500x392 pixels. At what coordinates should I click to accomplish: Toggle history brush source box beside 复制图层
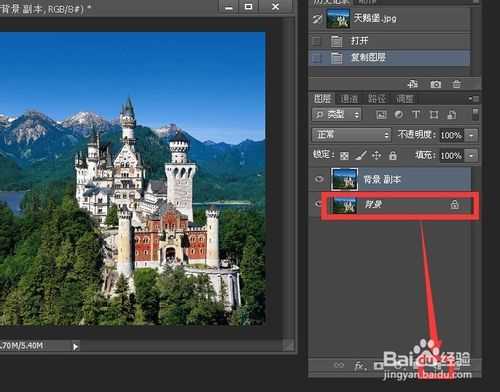coord(316,58)
